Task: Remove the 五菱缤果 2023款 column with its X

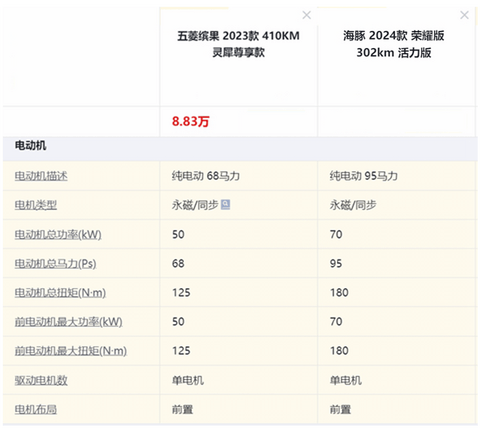Action: tap(306, 15)
